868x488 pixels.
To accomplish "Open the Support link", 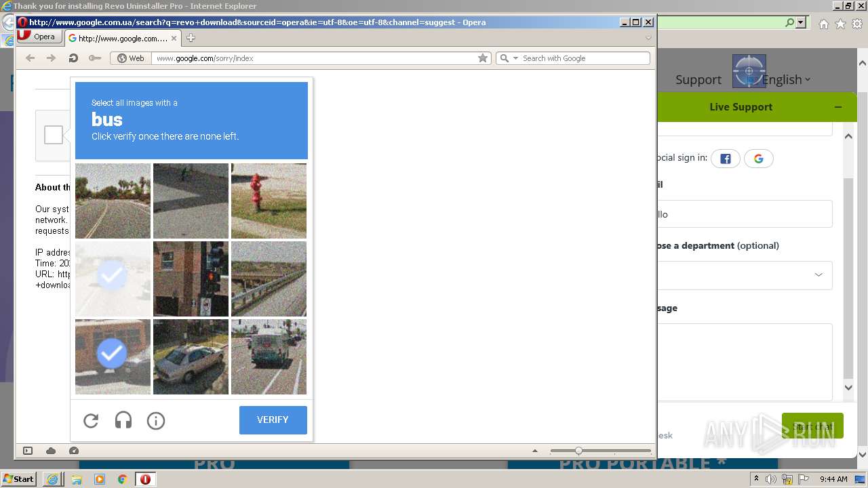I will 698,79.
